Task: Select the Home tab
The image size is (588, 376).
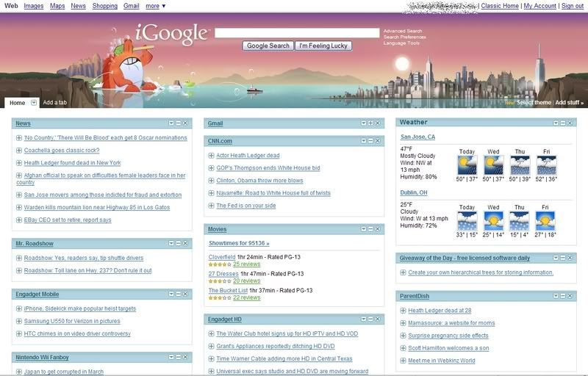Action: pos(17,103)
